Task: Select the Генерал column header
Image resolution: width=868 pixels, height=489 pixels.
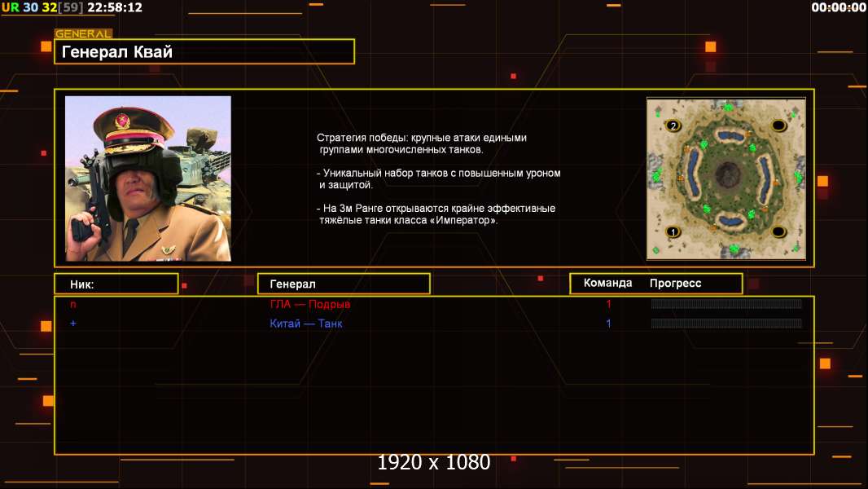Action: 344,284
